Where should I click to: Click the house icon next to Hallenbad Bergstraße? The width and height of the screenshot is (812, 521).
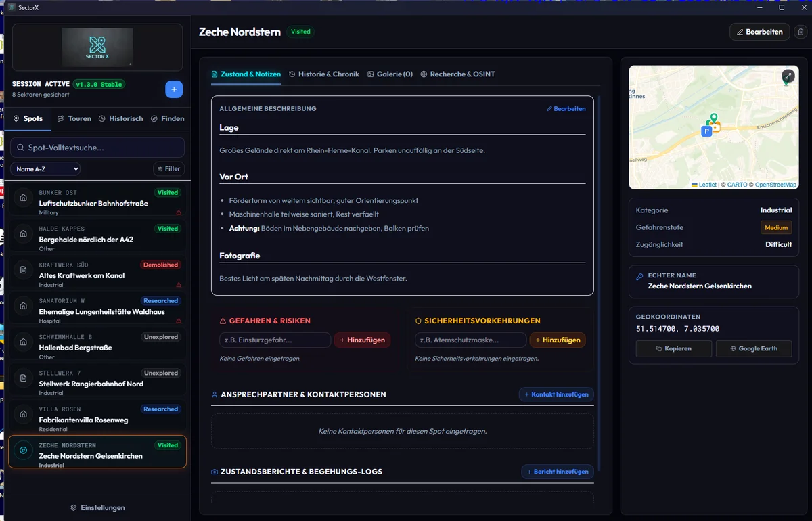coord(24,342)
